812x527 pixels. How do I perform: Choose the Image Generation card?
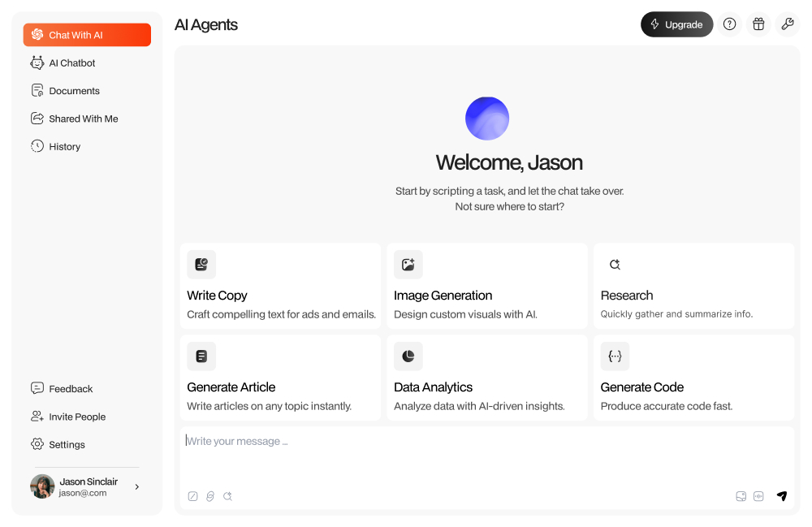point(487,286)
